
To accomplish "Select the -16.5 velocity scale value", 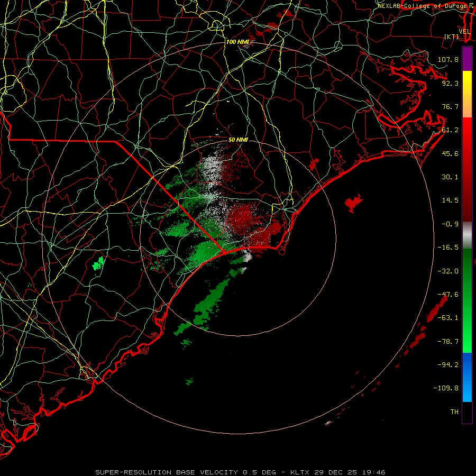I will tap(448, 248).
